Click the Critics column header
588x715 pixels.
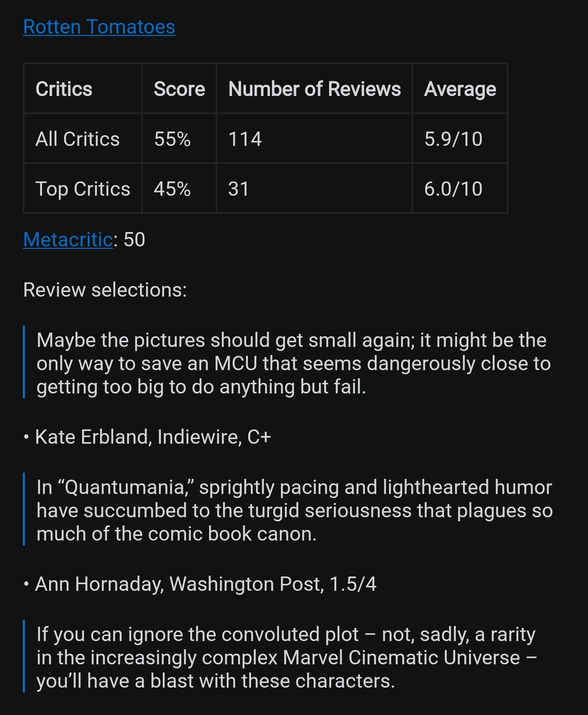pos(64,89)
